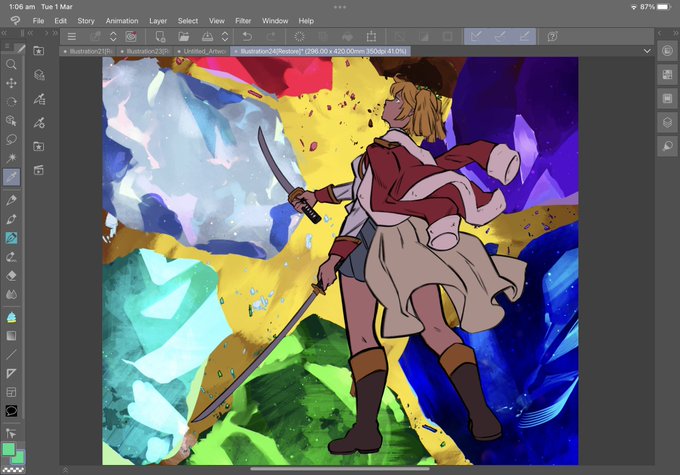Select the Frame border panel tool

[11, 392]
